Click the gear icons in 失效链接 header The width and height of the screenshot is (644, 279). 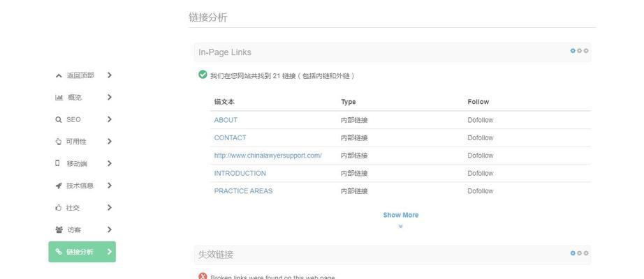[x=579, y=253]
